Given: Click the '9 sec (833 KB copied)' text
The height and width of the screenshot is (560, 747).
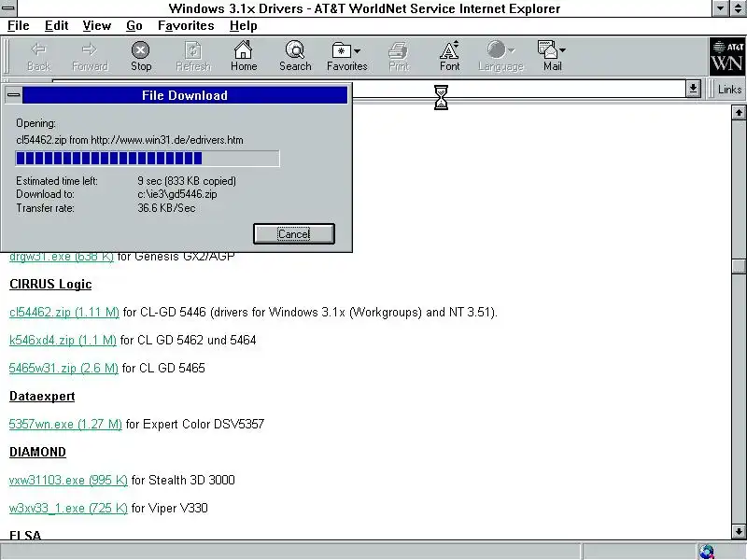Looking at the screenshot, I should pos(187,181).
